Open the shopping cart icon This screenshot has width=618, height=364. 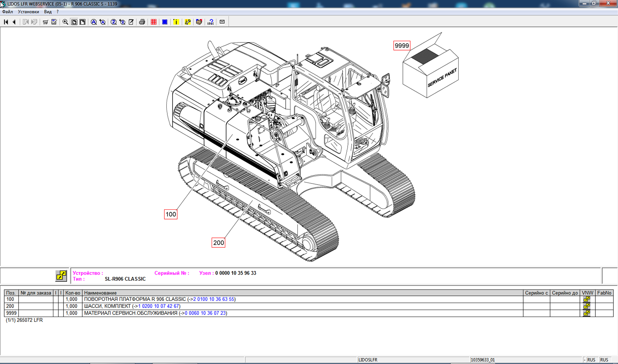[x=45, y=22]
